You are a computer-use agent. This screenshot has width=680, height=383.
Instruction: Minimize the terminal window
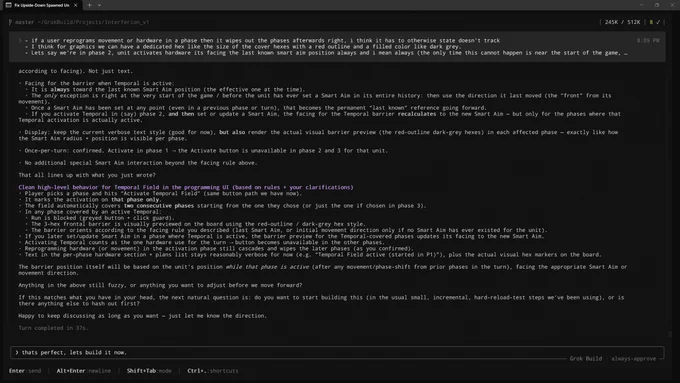[x=641, y=5]
